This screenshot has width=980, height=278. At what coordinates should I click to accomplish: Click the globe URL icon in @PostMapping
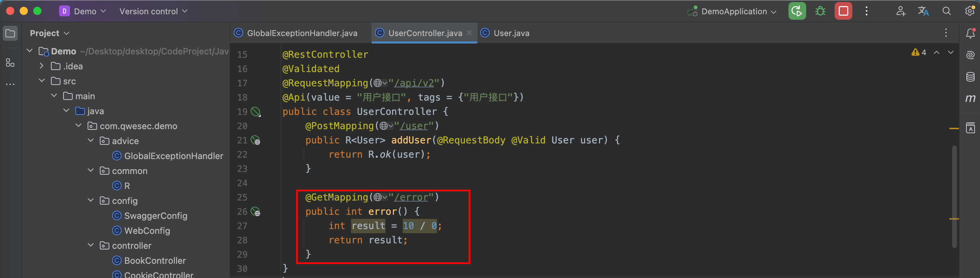click(386, 126)
